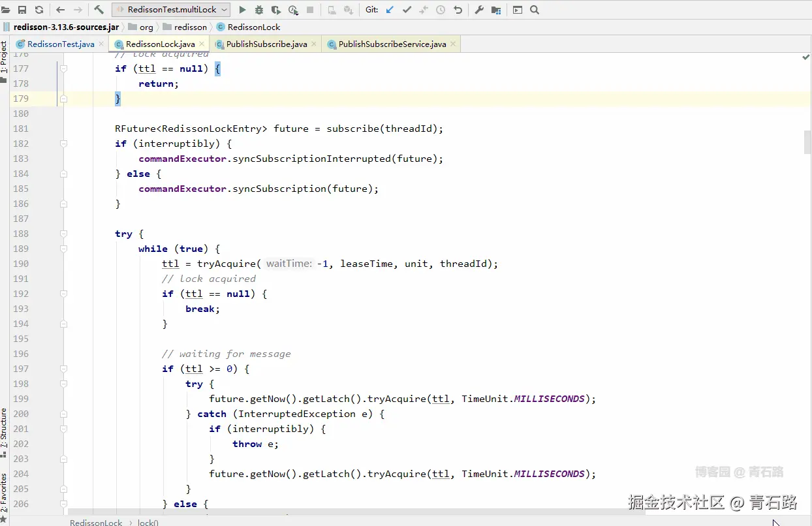The image size is (812, 526).
Task: Click the profiler run icon
Action: tap(293, 10)
